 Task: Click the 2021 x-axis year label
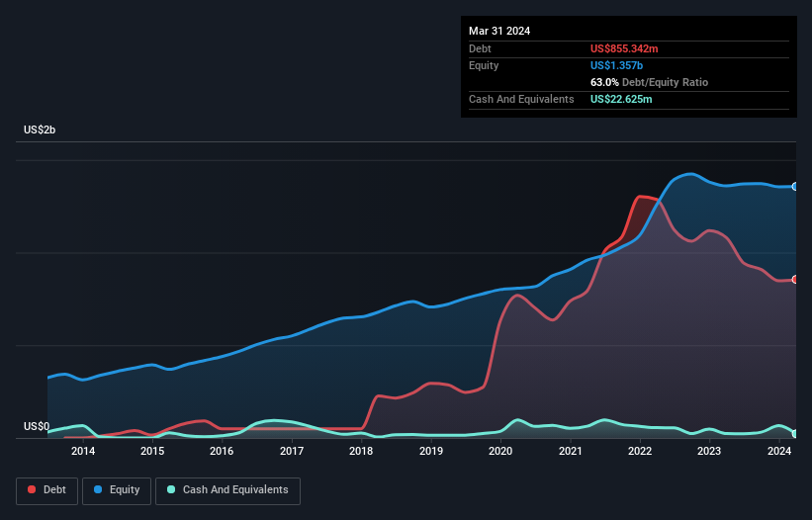(570, 451)
